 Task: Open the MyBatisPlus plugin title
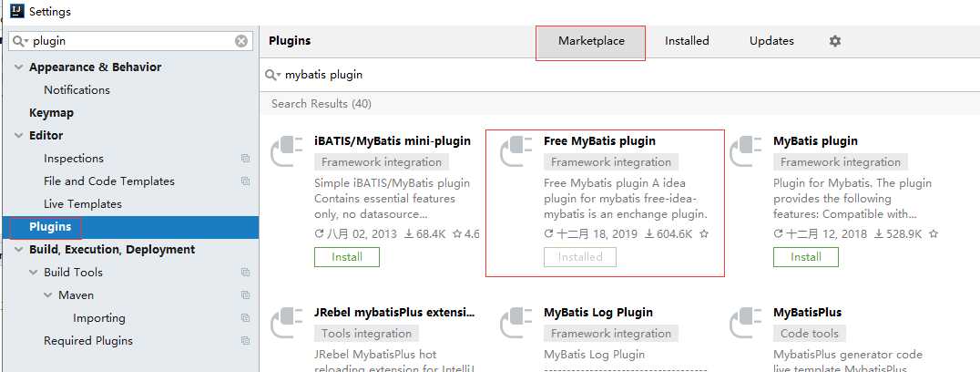pyautogui.click(x=808, y=313)
